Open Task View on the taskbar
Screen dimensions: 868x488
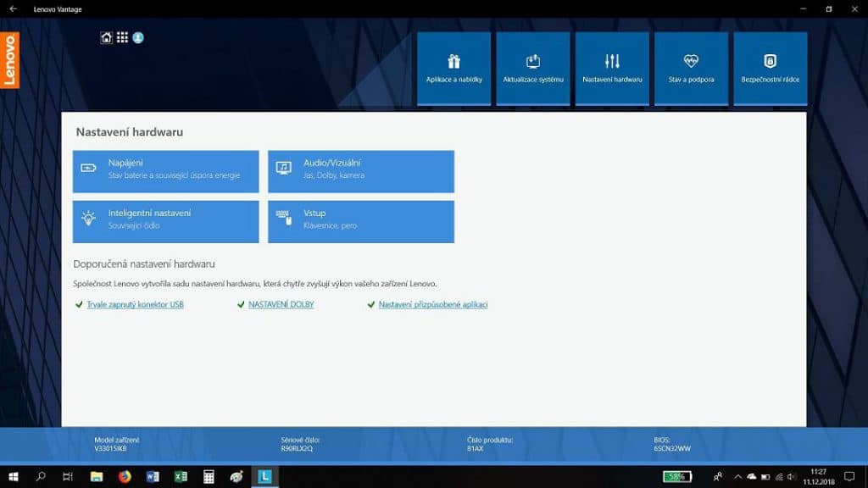pyautogui.click(x=68, y=476)
